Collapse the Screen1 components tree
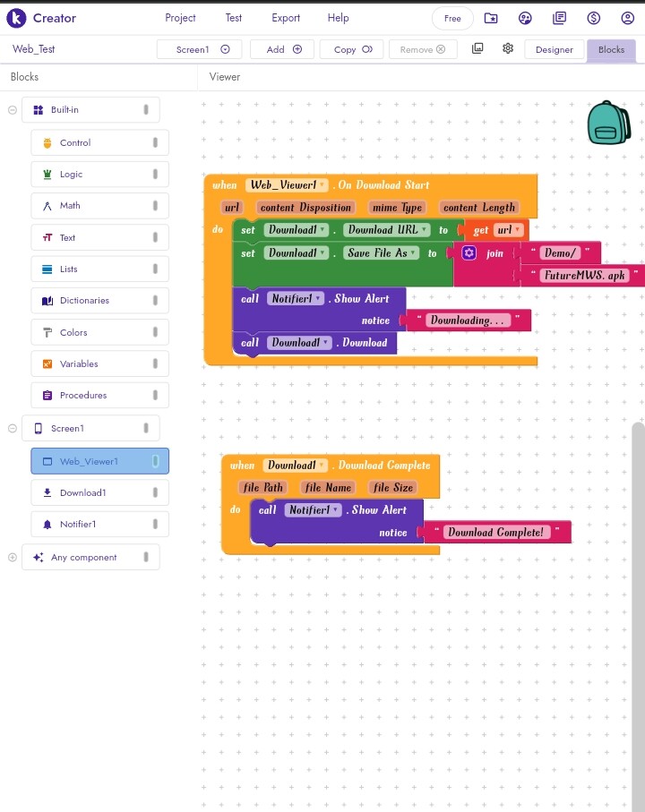 pyautogui.click(x=13, y=428)
